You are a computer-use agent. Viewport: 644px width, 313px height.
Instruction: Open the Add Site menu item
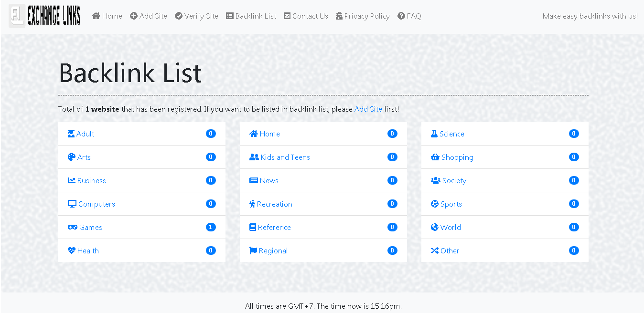[149, 16]
